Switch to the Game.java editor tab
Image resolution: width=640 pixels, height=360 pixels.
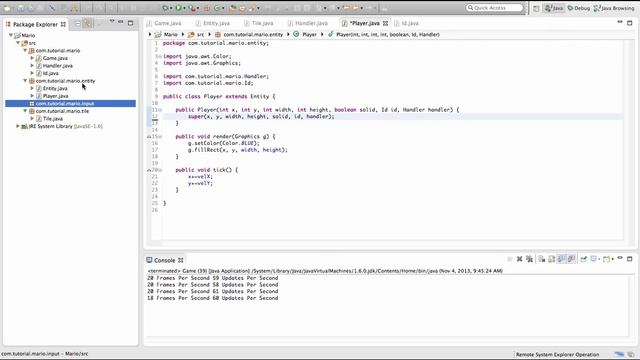[164, 23]
